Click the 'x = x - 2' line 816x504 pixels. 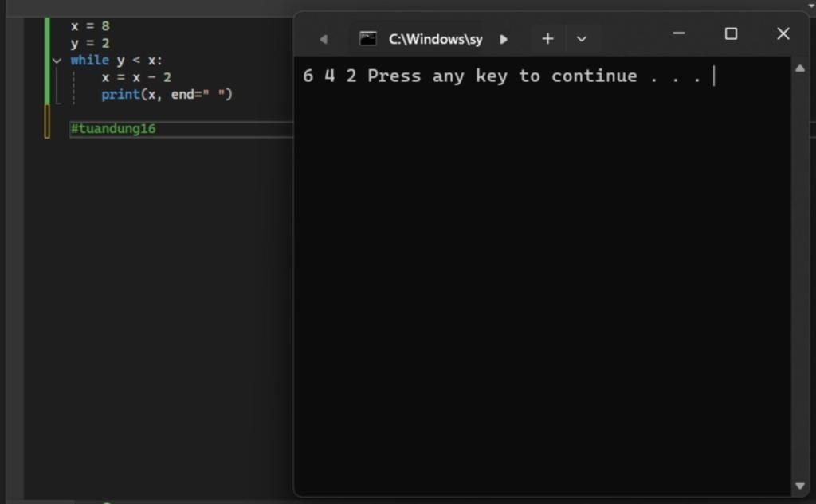pos(136,77)
